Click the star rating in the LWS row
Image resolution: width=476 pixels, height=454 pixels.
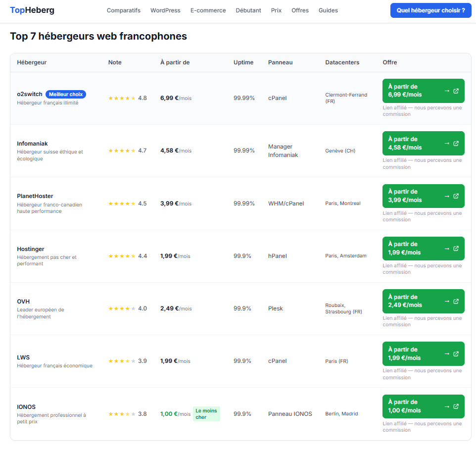coord(122,361)
